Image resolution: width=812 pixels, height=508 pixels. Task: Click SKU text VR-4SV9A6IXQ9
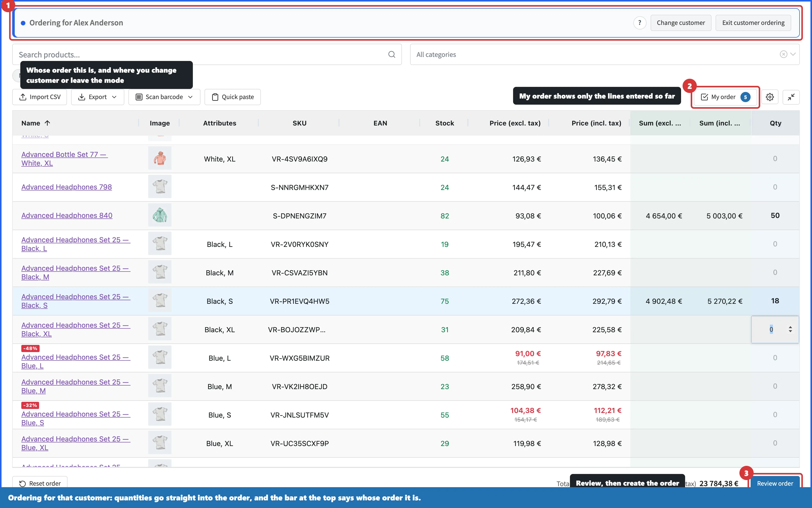[299, 159]
